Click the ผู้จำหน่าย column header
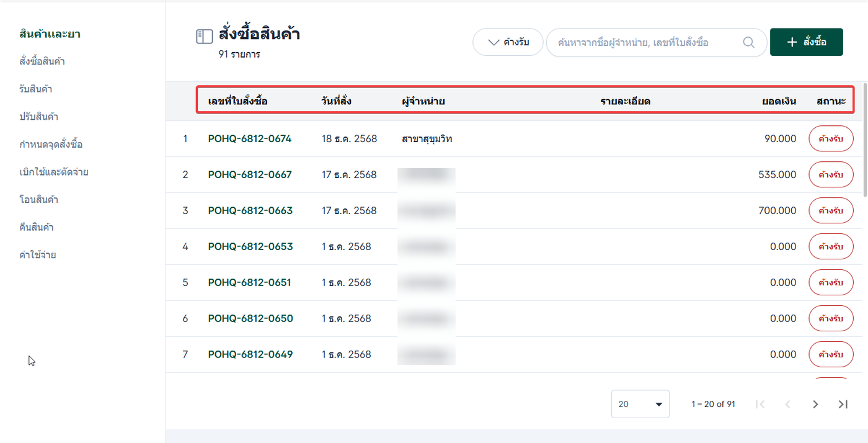 click(423, 101)
